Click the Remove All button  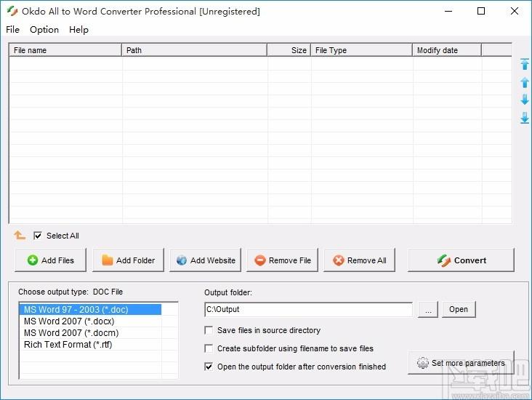pos(359,260)
